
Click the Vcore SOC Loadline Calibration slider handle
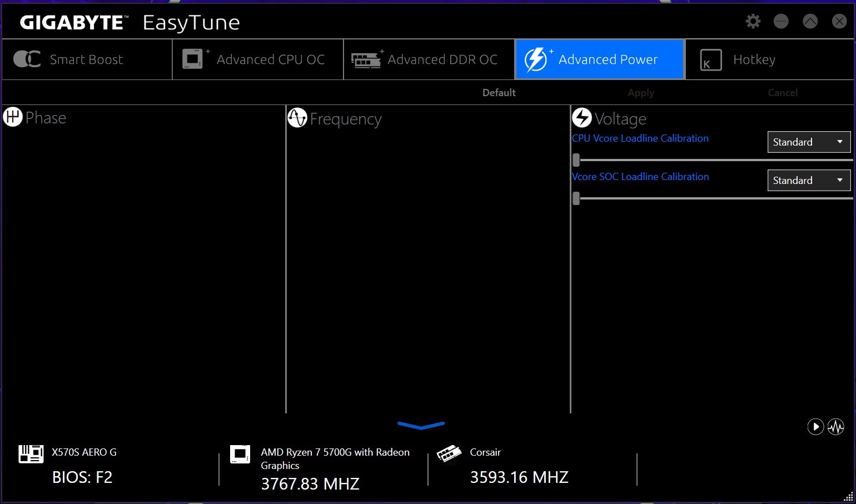(576, 198)
